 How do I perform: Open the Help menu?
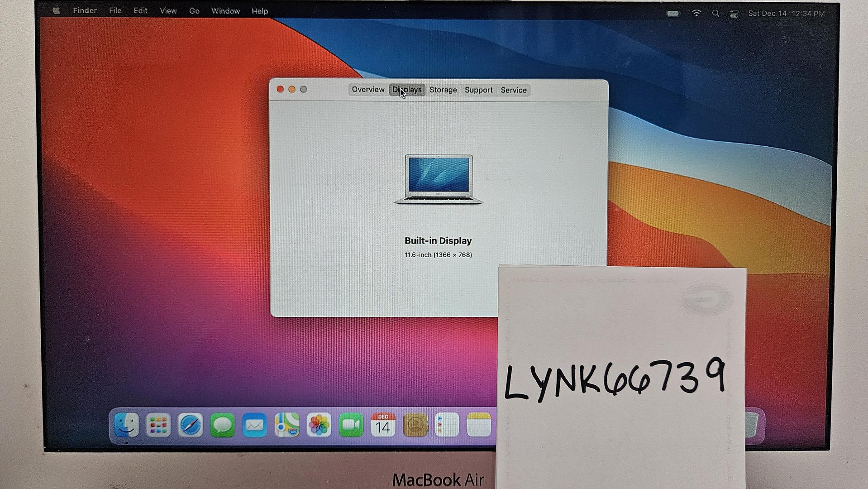point(260,11)
